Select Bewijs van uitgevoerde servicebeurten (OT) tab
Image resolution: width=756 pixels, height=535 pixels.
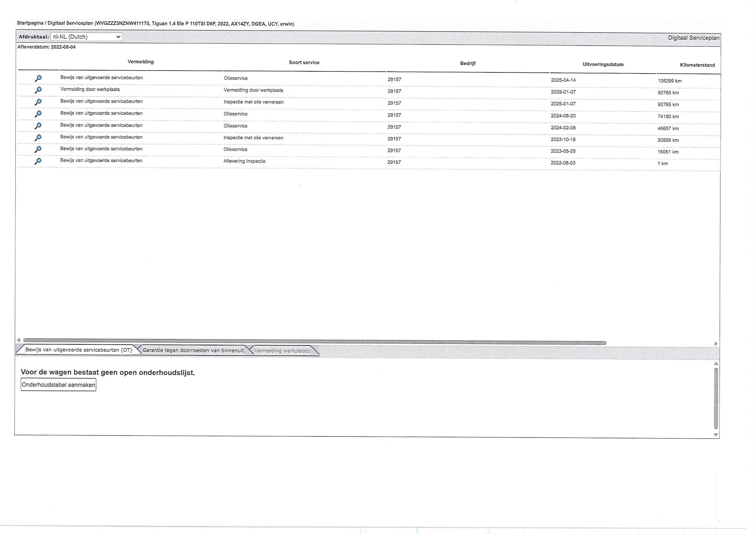pyautogui.click(x=78, y=350)
